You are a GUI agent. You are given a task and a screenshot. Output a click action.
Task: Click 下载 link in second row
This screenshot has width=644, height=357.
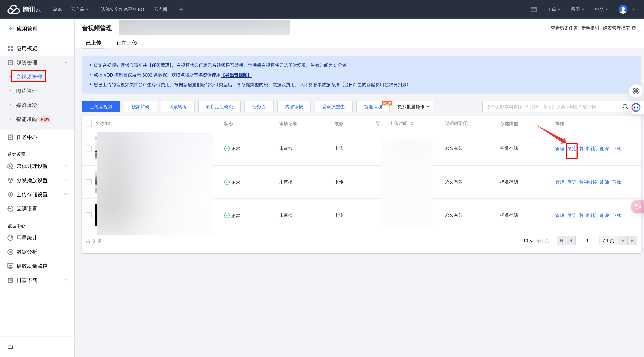(x=616, y=182)
